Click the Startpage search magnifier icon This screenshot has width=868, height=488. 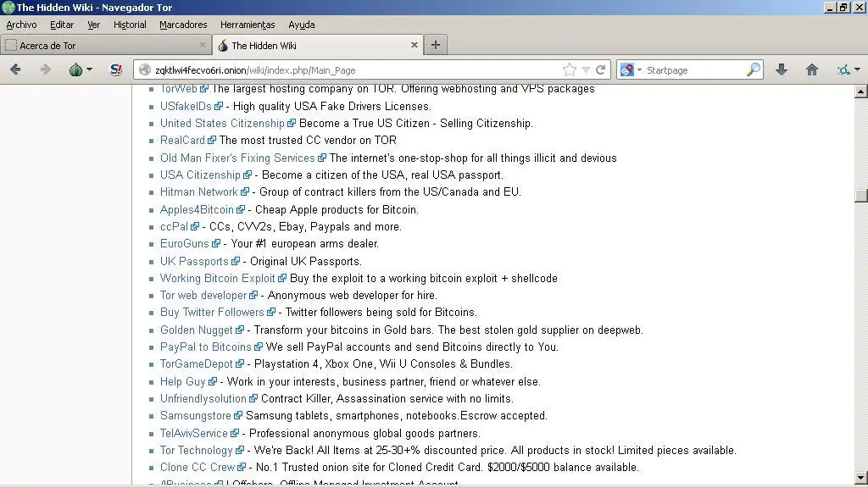753,69
